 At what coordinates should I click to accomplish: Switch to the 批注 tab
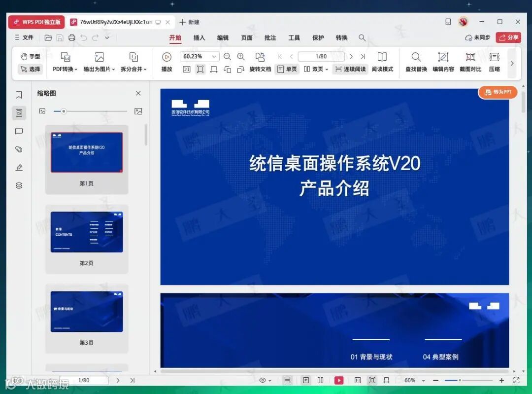(x=270, y=37)
